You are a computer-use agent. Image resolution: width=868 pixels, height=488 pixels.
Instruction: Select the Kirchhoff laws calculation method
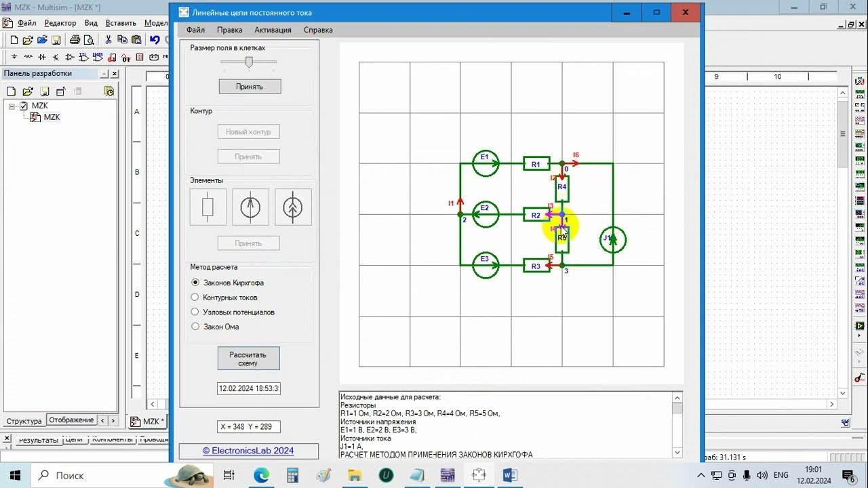pos(195,283)
